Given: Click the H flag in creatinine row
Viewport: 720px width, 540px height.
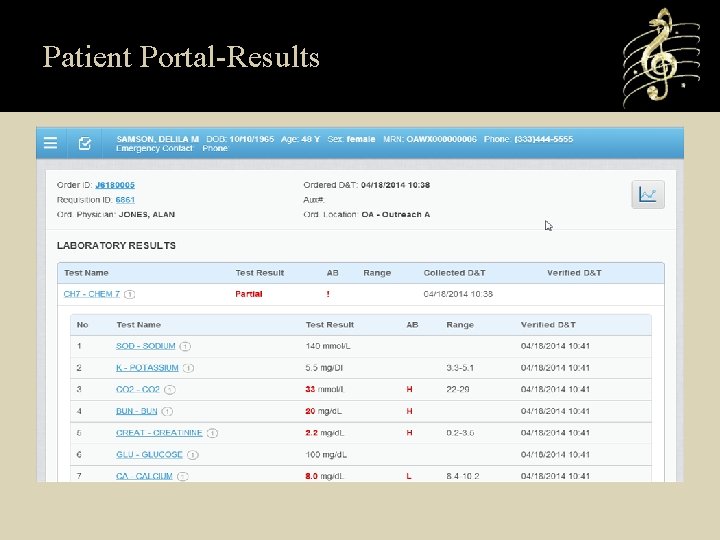Looking at the screenshot, I should [x=409, y=433].
